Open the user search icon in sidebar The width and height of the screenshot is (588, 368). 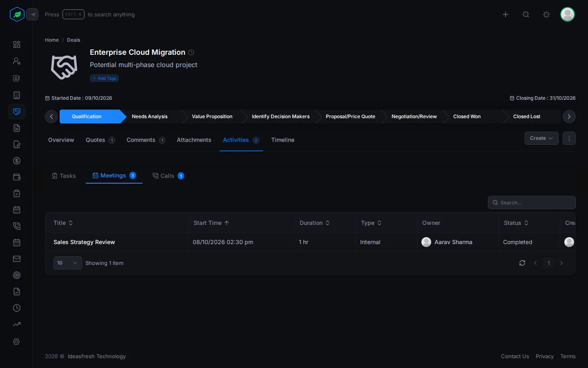coord(17,61)
